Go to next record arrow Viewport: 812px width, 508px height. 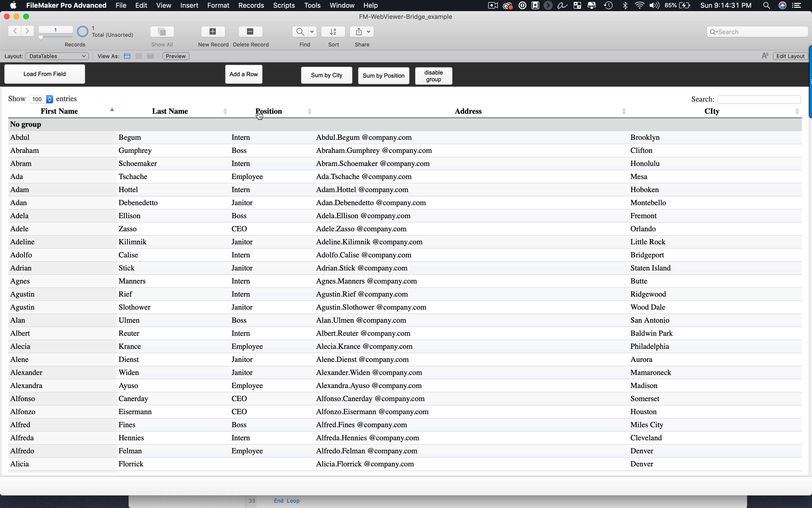[x=28, y=31]
